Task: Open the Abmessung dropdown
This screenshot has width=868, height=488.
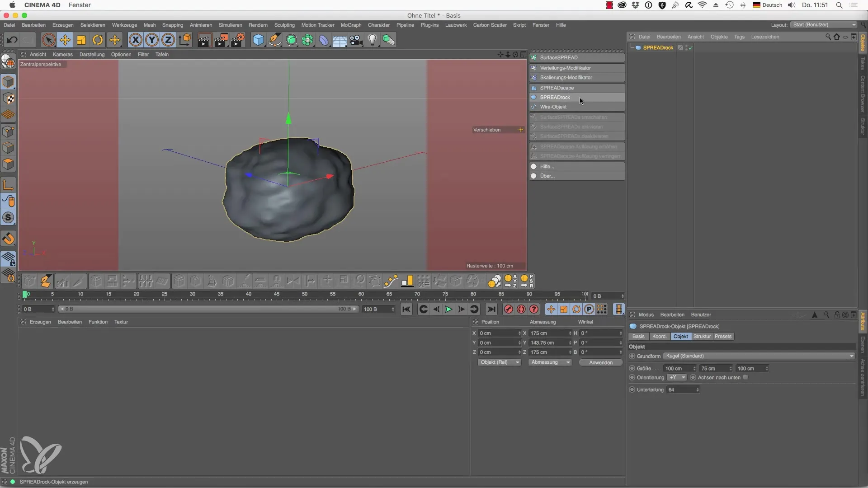Action: click(550, 362)
